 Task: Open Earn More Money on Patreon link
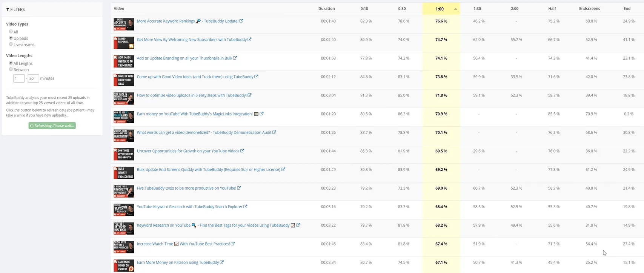click(178, 262)
